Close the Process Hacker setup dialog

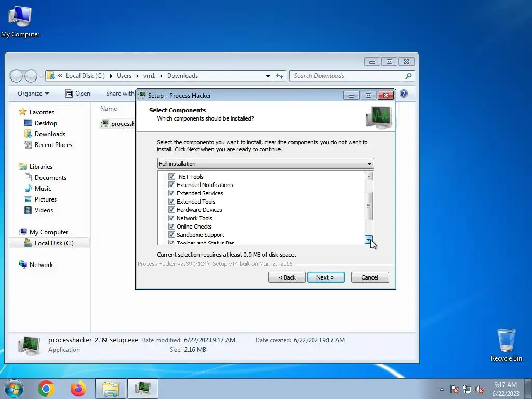386,96
